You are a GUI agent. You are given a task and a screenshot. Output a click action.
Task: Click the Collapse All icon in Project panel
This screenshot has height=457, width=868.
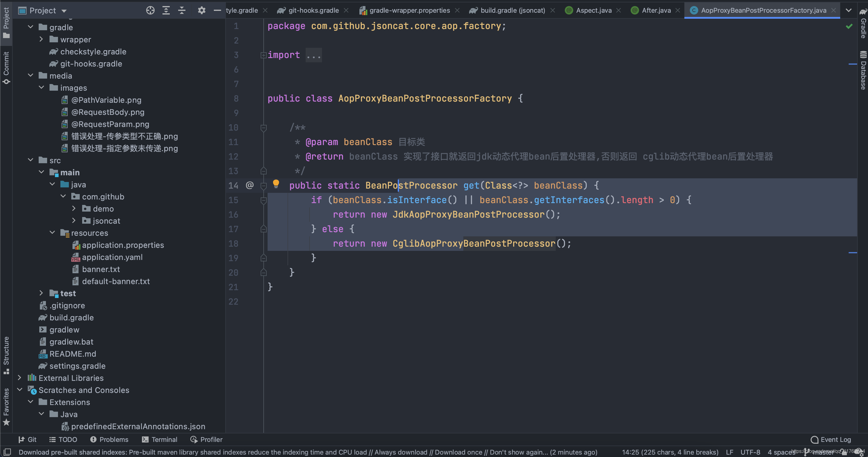pyautogui.click(x=182, y=11)
